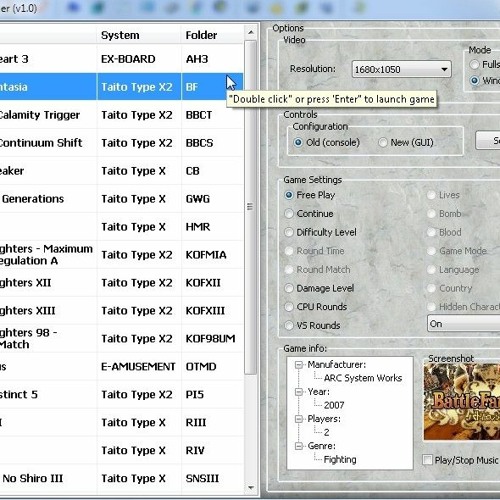Collapse the Year tree node
This screenshot has width=500, height=500.
click(x=299, y=392)
